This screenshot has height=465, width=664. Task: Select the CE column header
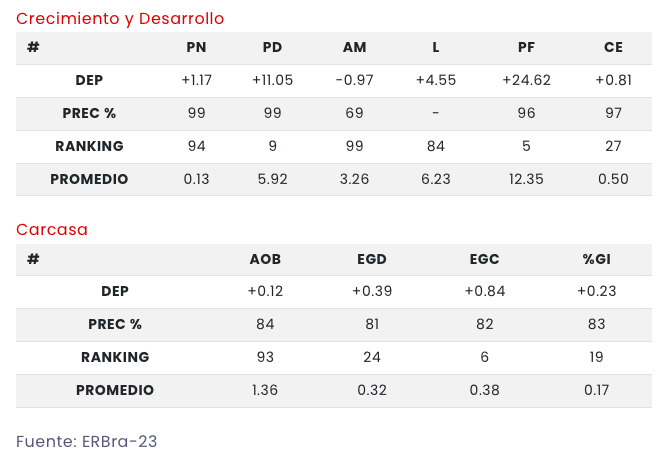613,48
